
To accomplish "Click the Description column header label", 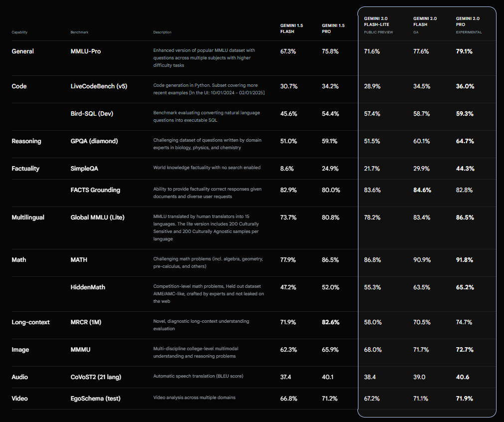I will click(x=162, y=32).
